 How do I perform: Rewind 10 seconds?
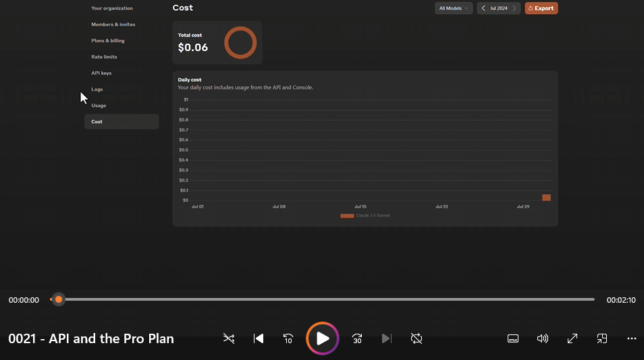point(288,338)
